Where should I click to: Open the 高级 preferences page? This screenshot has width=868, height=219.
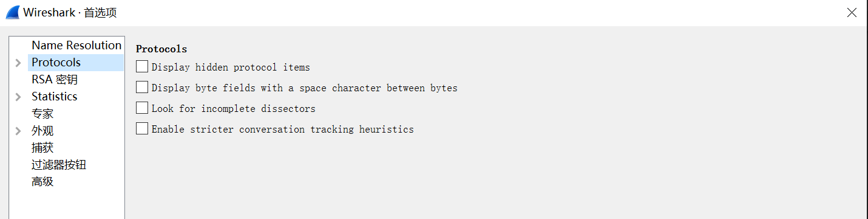pos(42,182)
